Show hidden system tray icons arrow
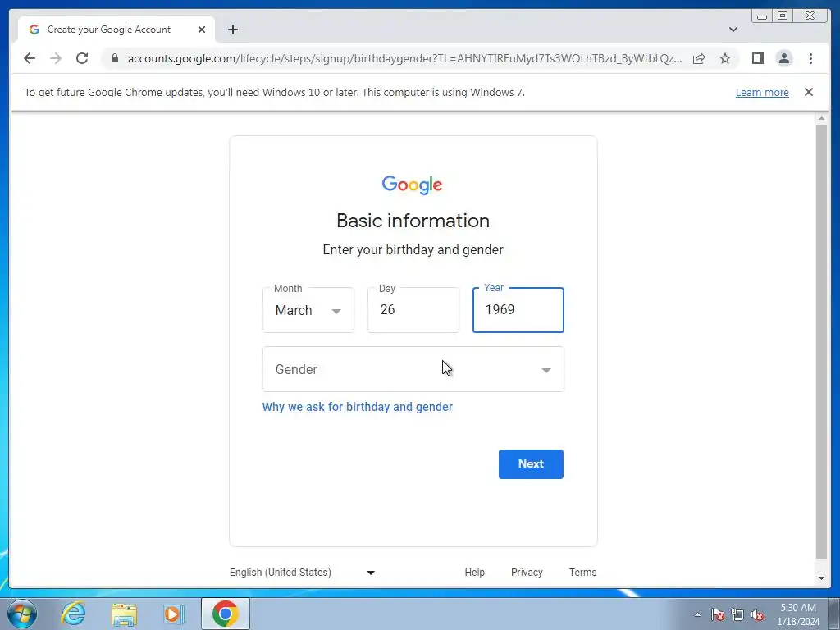 [x=697, y=614]
